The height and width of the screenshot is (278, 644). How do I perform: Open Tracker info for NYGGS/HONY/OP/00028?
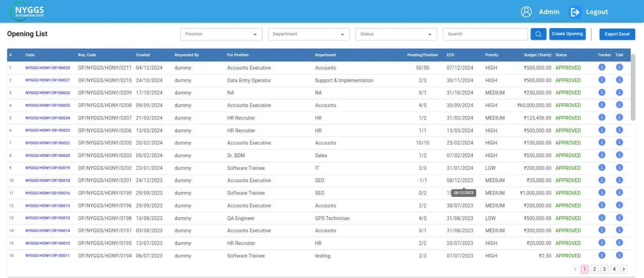(602, 67)
